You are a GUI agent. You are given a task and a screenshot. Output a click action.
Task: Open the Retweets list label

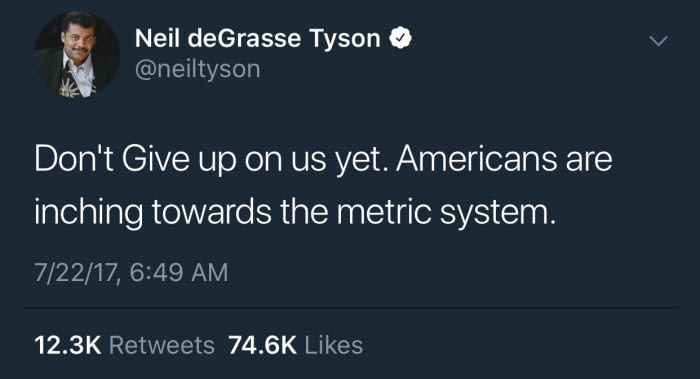tap(162, 346)
